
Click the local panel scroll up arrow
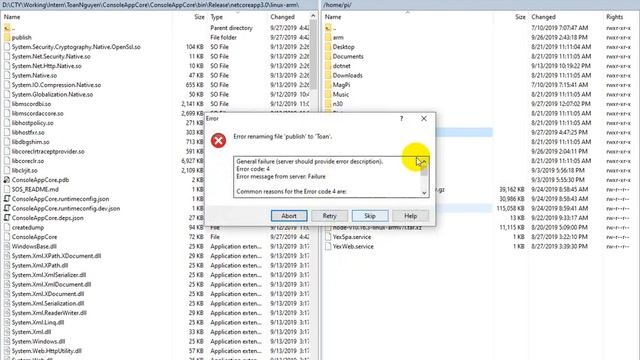tap(313, 16)
